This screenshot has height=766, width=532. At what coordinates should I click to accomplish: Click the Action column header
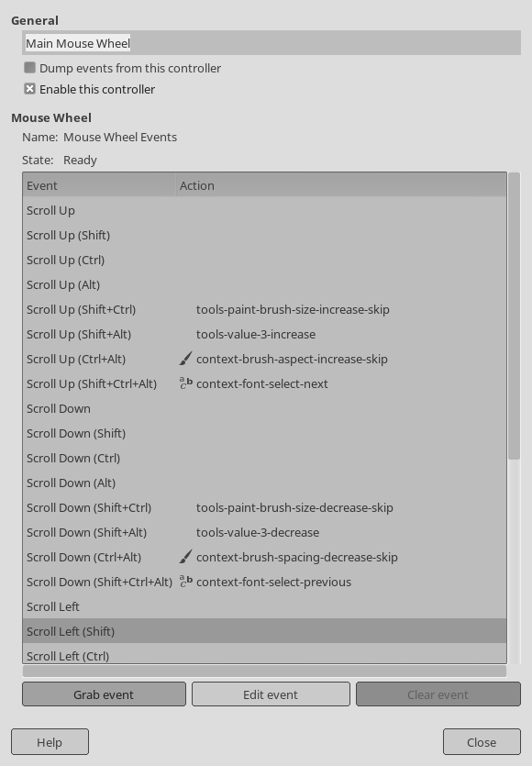point(341,185)
